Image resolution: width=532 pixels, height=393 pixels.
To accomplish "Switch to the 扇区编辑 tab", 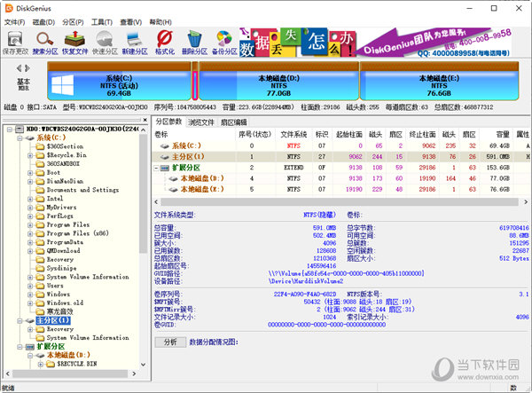I will pos(234,121).
